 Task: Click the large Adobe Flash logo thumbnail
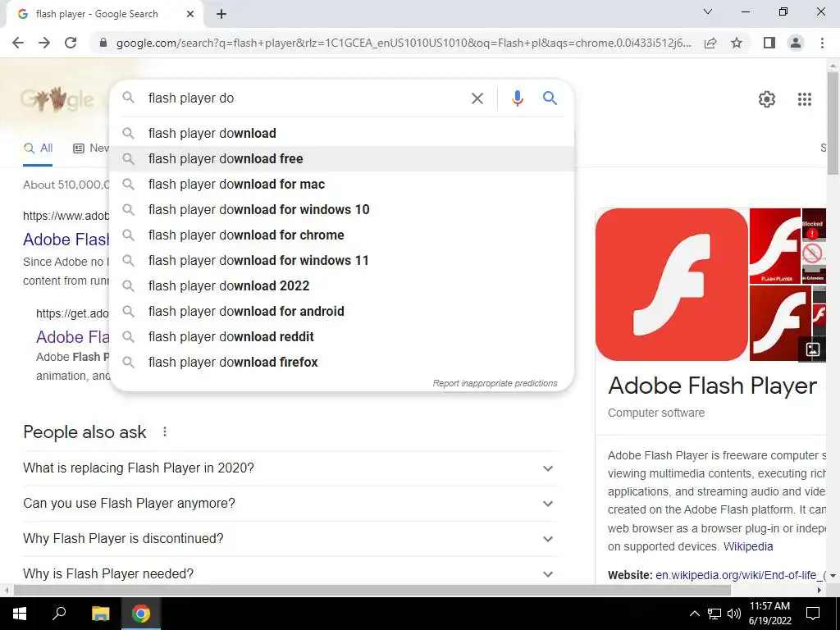tap(672, 284)
